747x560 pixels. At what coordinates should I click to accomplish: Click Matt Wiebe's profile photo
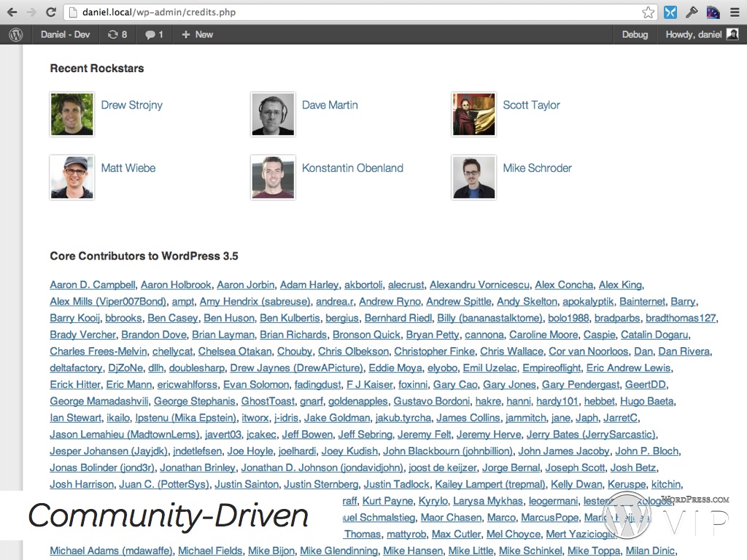point(72,177)
